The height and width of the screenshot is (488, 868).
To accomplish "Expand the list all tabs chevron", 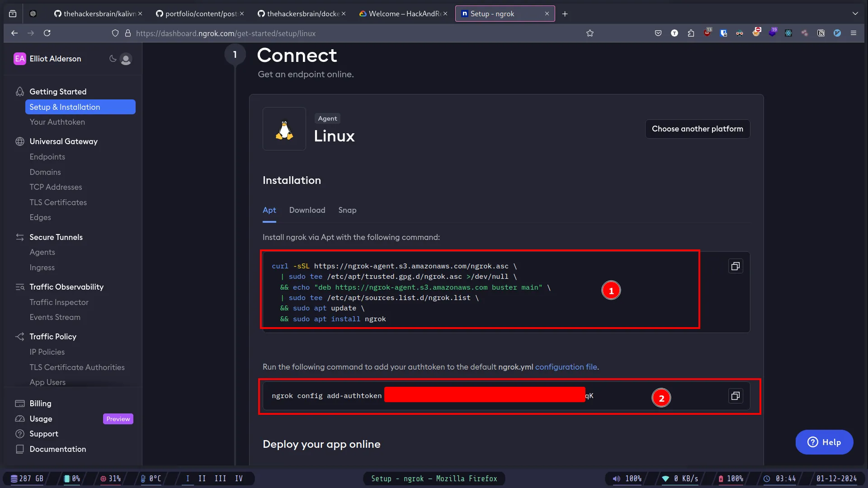I will point(855,14).
